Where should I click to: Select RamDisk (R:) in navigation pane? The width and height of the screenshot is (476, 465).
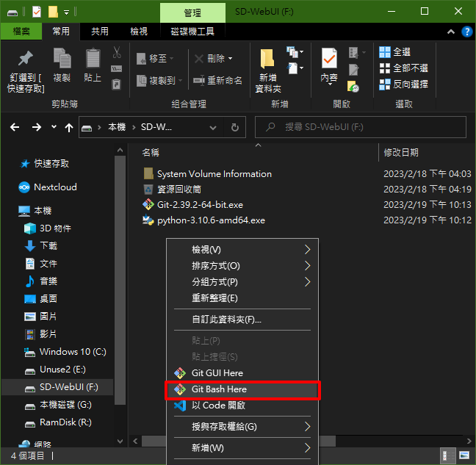pyautogui.click(x=58, y=422)
